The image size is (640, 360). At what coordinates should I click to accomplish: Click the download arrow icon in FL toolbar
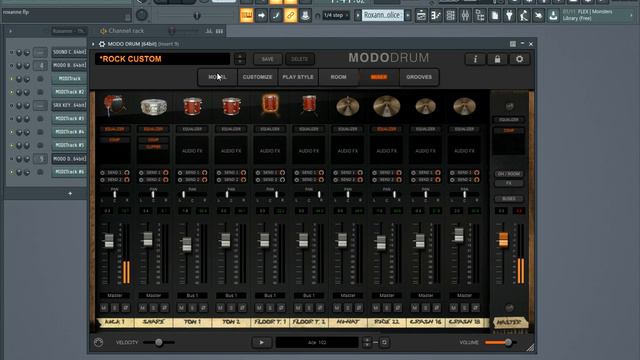click(553, 16)
